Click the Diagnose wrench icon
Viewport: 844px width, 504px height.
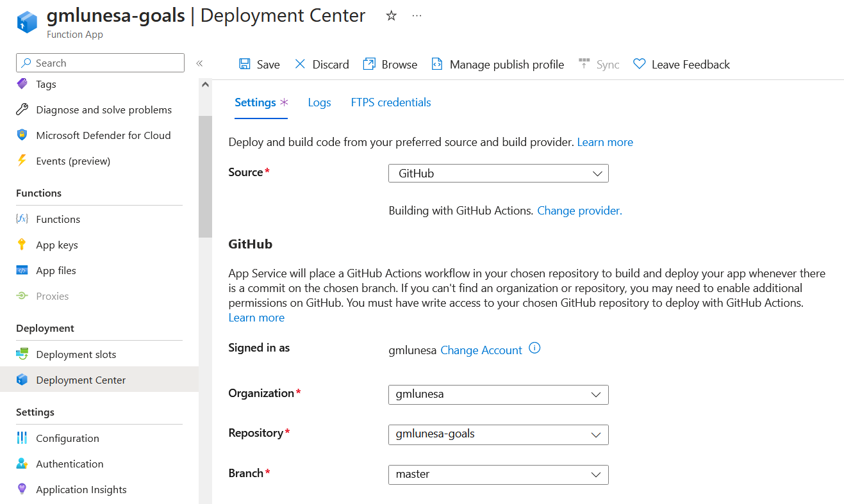pyautogui.click(x=22, y=110)
